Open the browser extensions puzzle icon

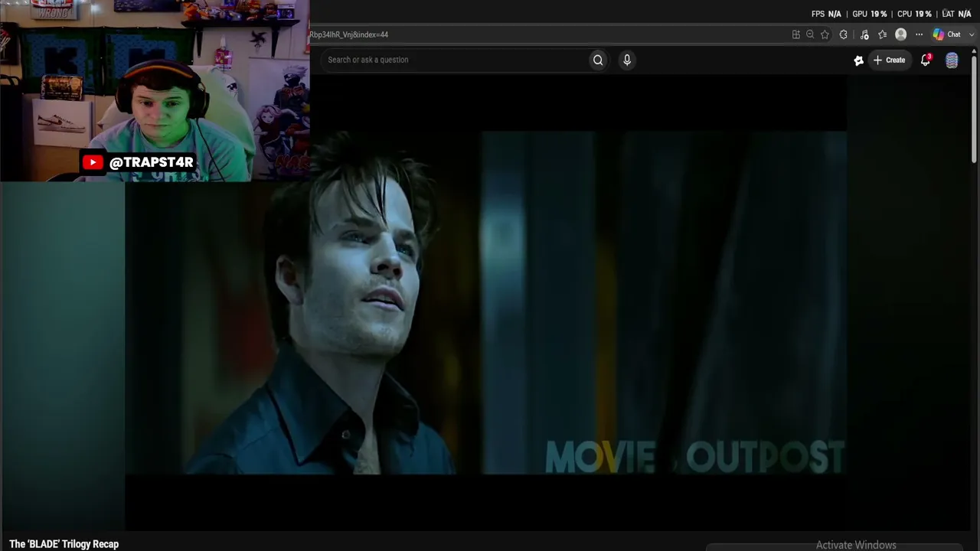coord(844,34)
